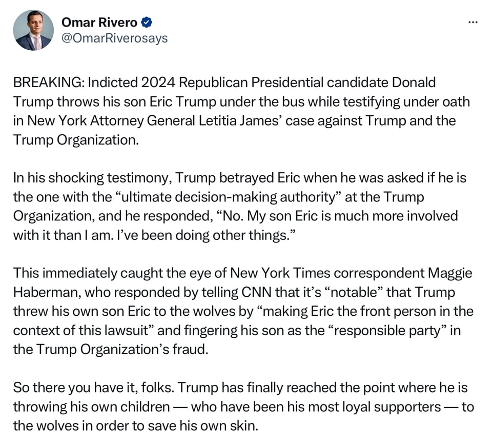Open the @OmarRiverosays handle link
Image resolution: width=492 pixels, height=448 pixels.
tap(114, 38)
